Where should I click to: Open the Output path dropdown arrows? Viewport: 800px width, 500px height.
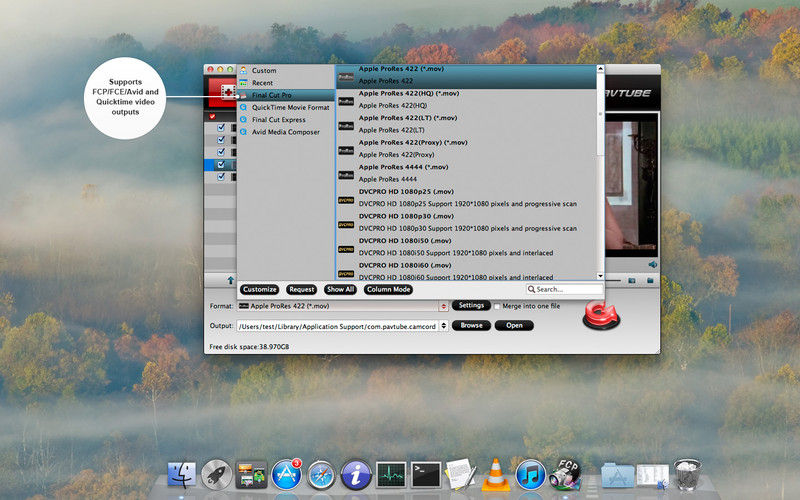point(443,326)
